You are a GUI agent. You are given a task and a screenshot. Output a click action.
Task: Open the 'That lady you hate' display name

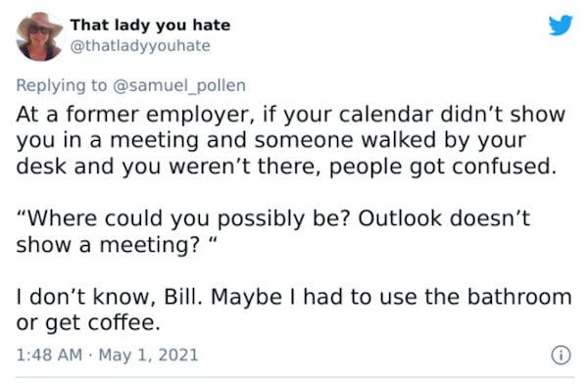150,25
